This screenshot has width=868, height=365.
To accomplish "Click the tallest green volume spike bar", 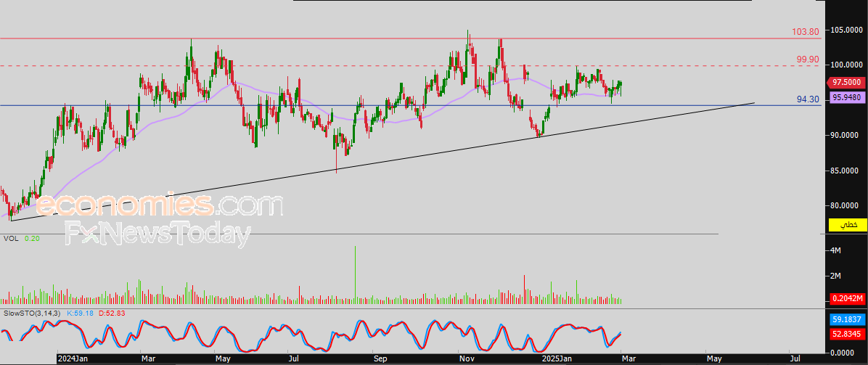I will (x=355, y=275).
